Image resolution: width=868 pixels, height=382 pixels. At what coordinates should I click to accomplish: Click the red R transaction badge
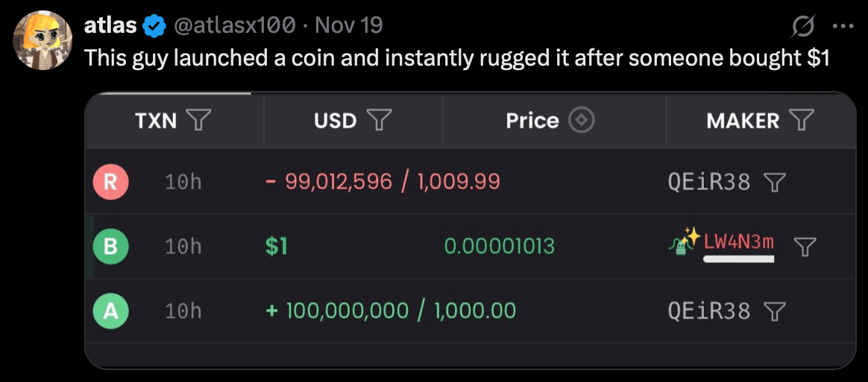point(110,181)
